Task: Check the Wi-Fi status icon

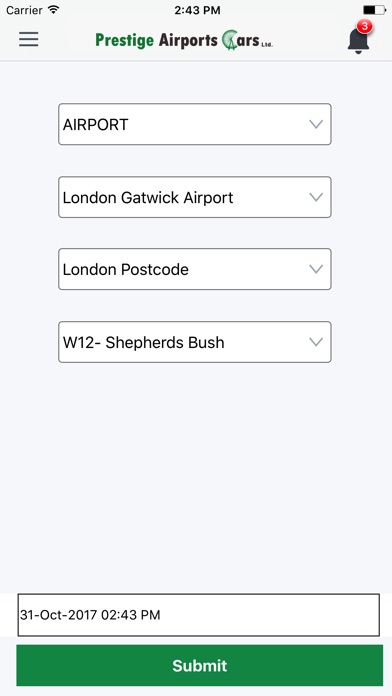Action: tap(54, 10)
